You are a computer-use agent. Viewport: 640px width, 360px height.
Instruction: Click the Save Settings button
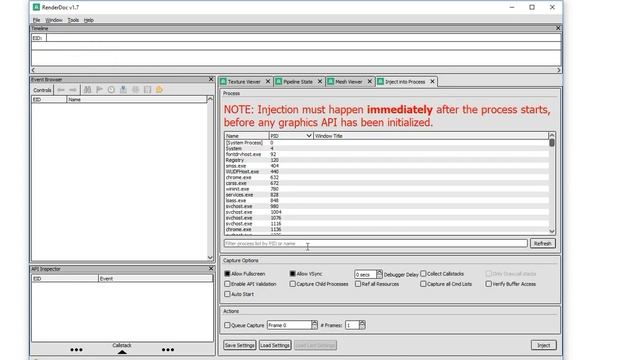(240, 345)
